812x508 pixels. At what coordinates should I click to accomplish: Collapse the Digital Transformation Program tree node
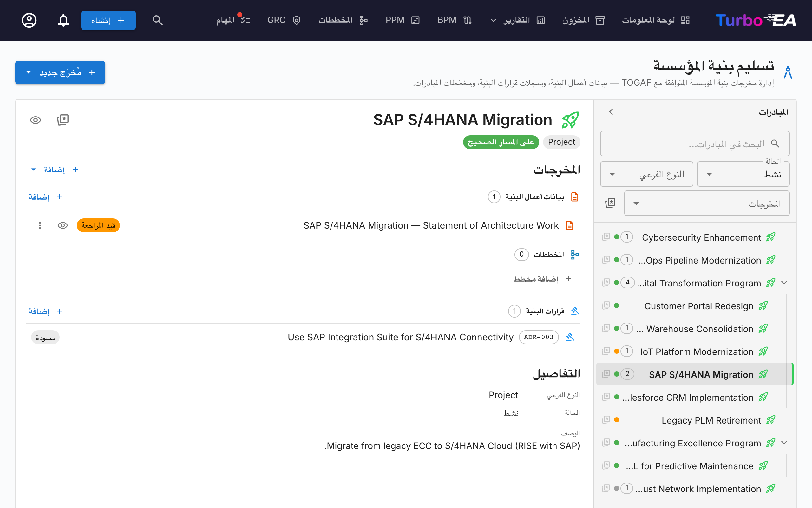click(x=784, y=283)
